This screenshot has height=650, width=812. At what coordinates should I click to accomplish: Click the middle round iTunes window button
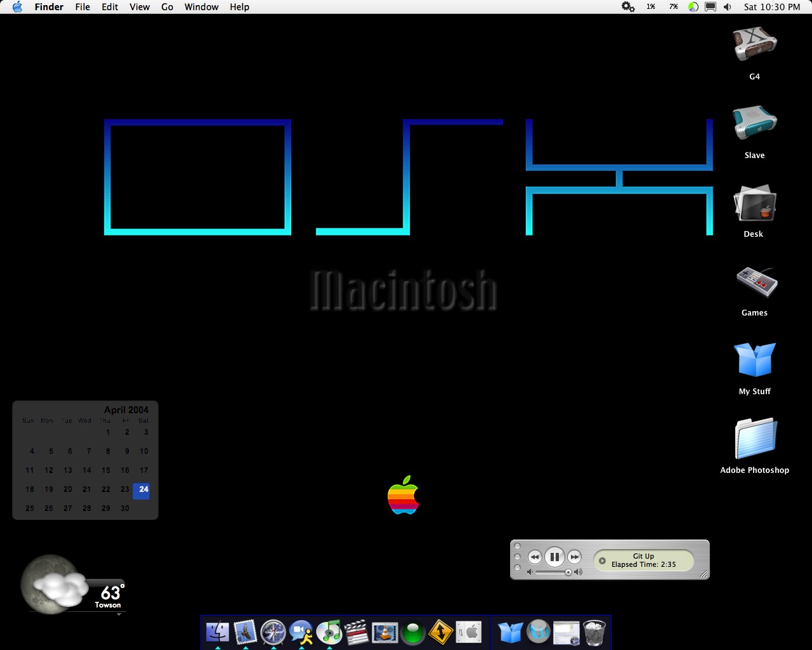517,557
